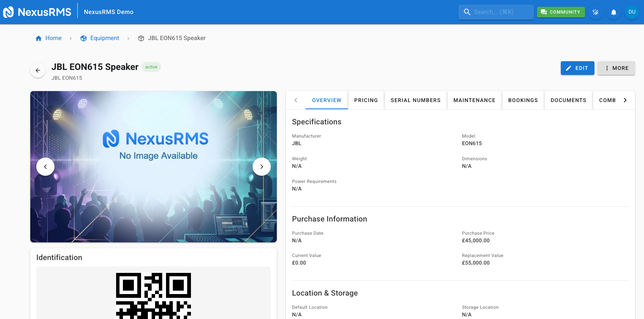Open the Documents tab
This screenshot has height=319, width=644.
[568, 100]
